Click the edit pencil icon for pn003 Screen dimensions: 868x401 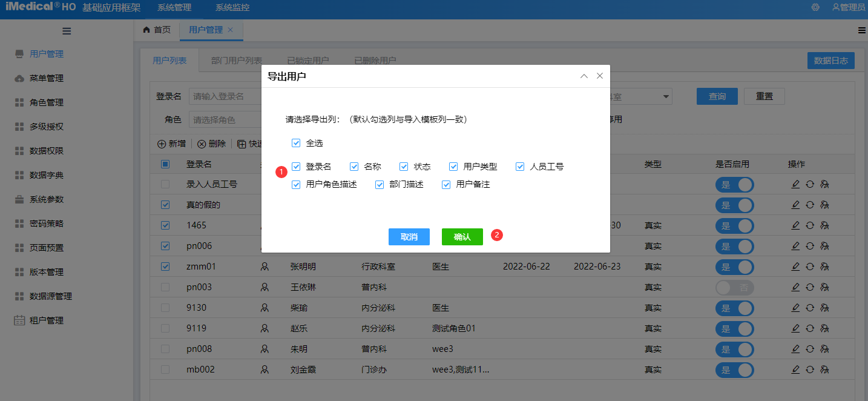(x=795, y=287)
